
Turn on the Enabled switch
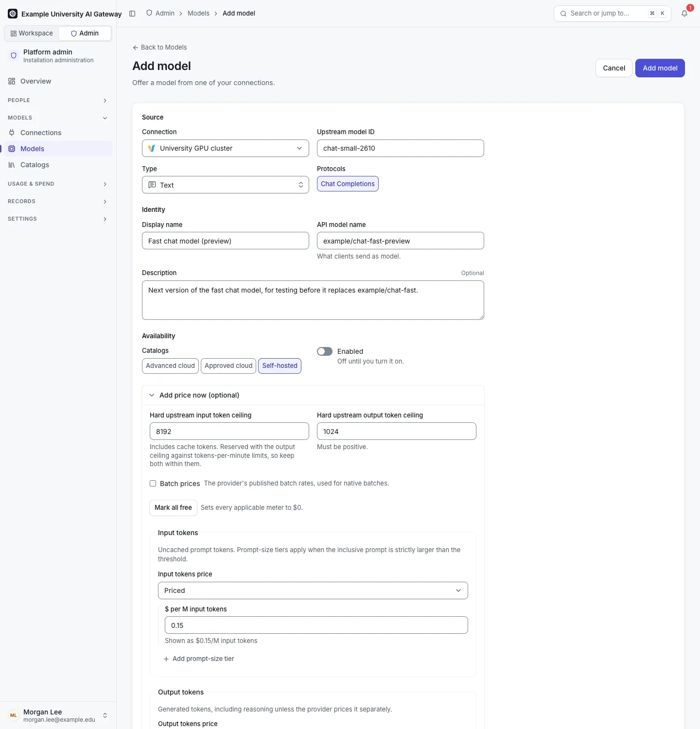[325, 351]
